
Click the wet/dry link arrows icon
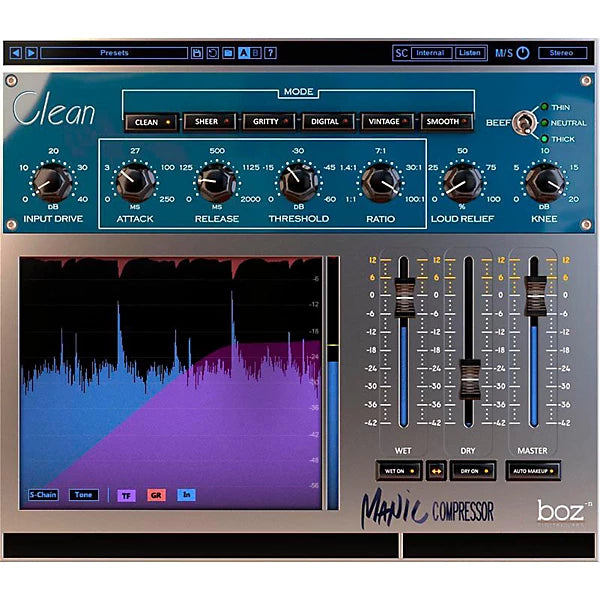point(436,468)
